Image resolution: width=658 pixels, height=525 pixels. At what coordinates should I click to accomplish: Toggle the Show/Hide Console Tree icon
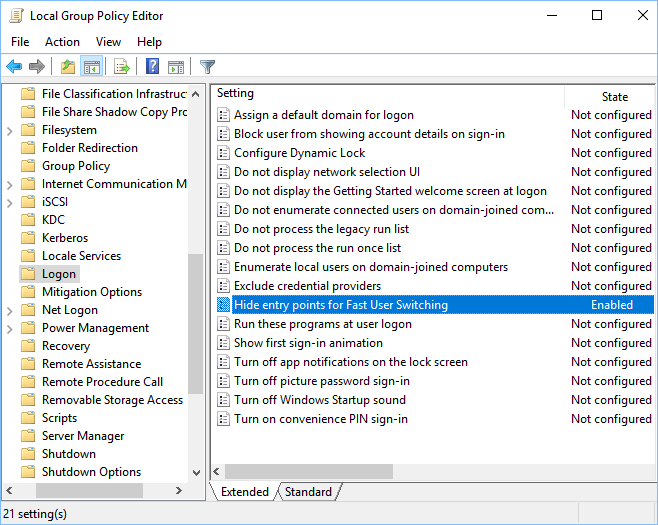(x=91, y=67)
